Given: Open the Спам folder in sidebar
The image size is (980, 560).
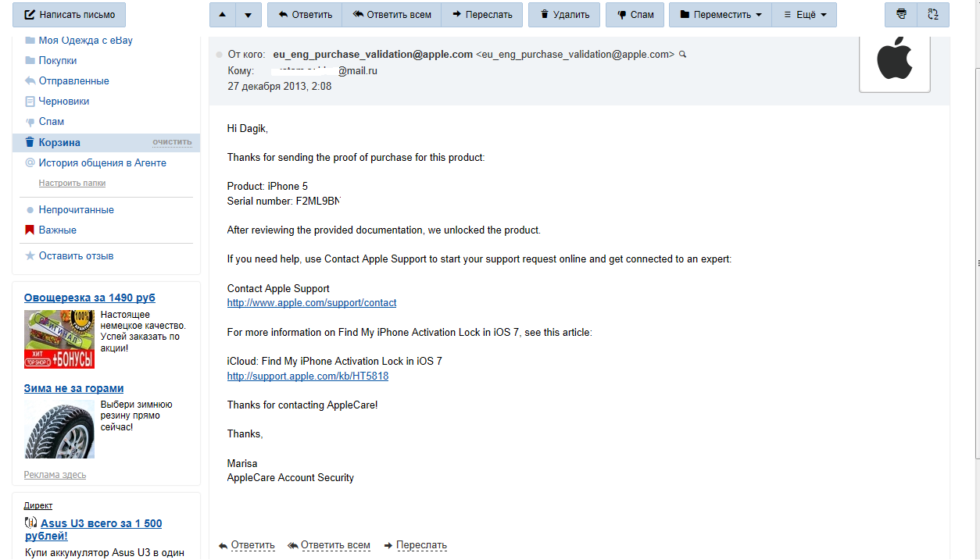Looking at the screenshot, I should coord(52,122).
